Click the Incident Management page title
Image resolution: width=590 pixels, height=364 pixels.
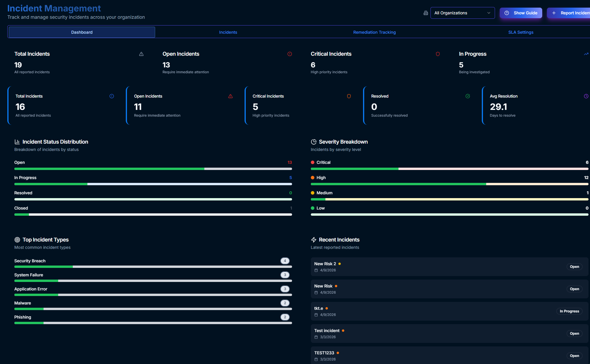[54, 8]
